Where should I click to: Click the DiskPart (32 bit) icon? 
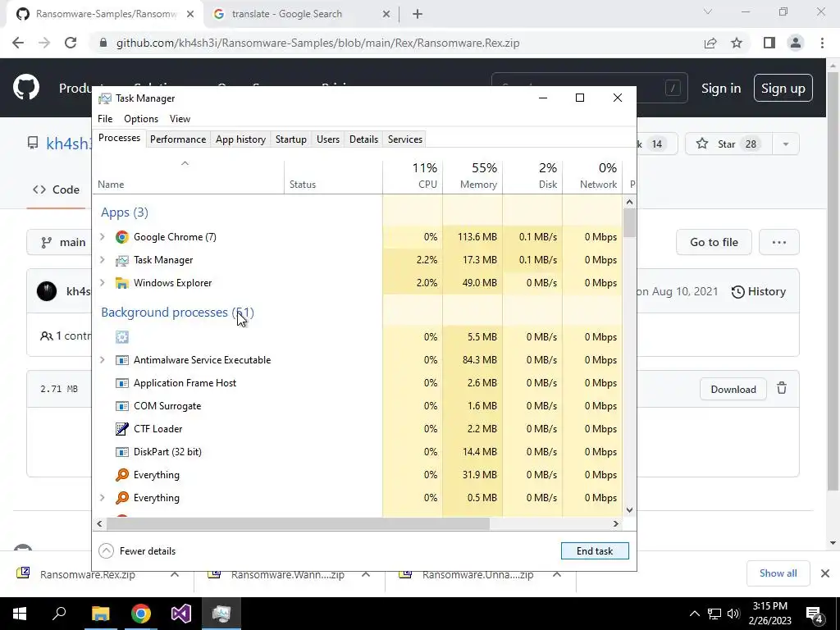click(122, 452)
